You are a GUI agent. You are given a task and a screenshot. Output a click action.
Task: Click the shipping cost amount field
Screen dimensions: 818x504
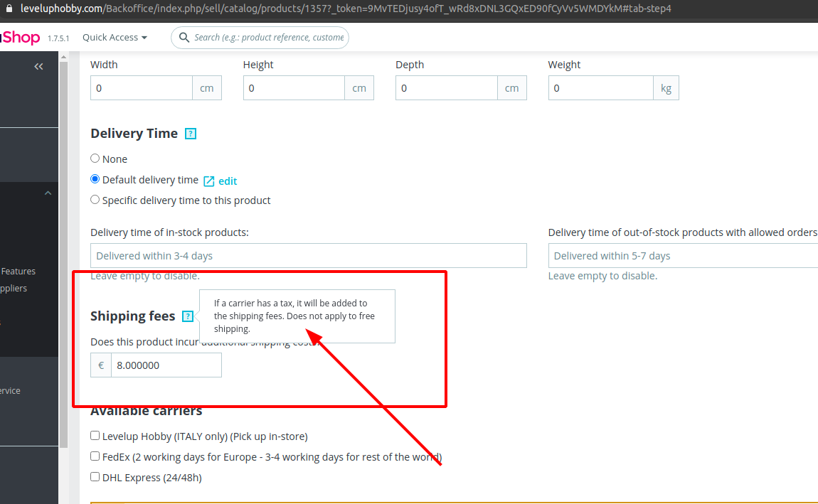pos(166,365)
